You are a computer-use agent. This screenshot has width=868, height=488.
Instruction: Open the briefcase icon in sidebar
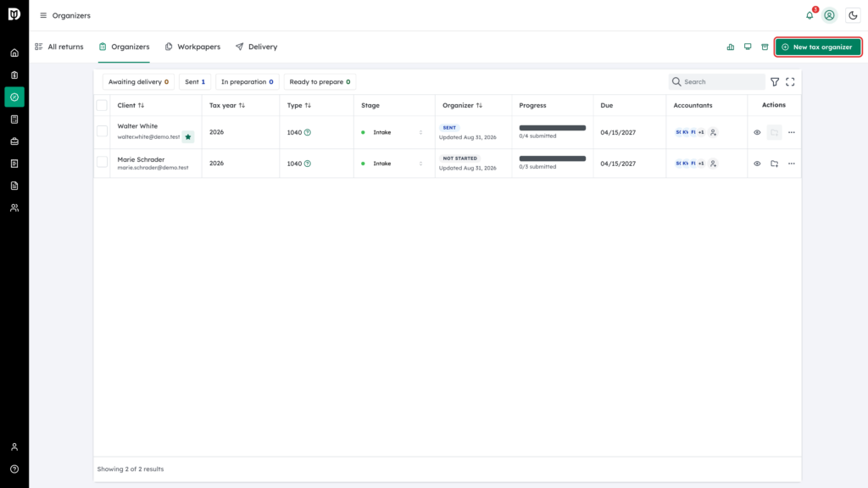pos(14,141)
